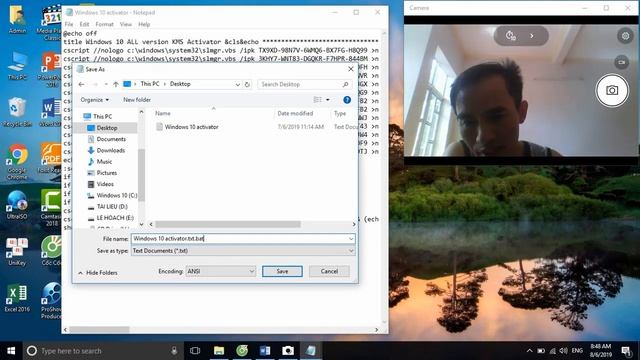Sort files by Name column header
640x360 pixels.
point(162,113)
